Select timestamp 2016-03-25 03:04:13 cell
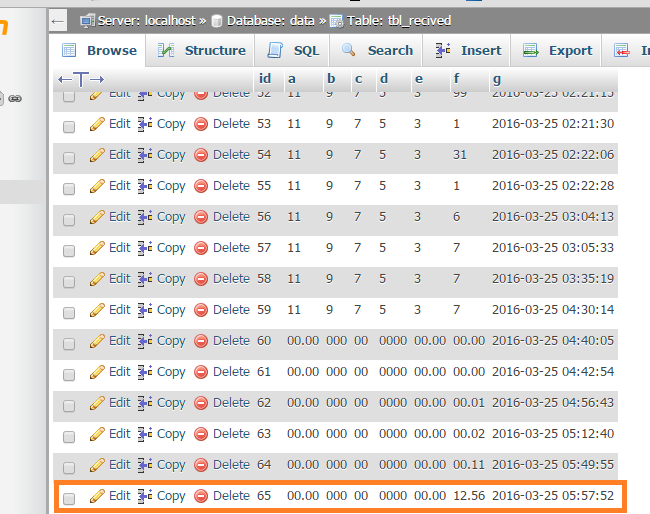 [x=553, y=217]
